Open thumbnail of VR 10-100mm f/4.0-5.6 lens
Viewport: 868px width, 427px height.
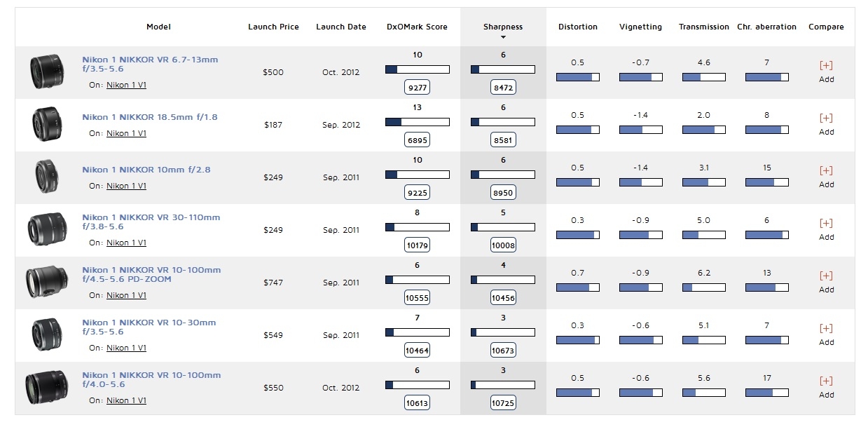(47, 388)
